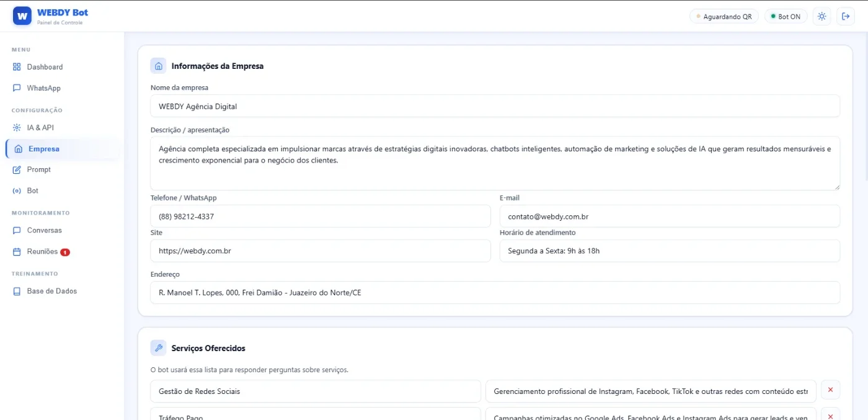
Task: Click the Painel de Controle subtitle
Action: (x=60, y=23)
